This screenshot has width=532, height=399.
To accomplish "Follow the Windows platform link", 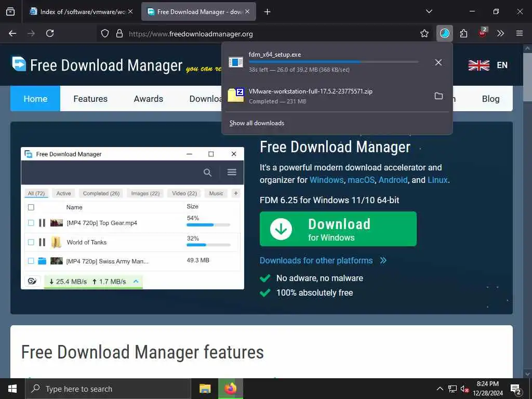I will [x=326, y=180].
